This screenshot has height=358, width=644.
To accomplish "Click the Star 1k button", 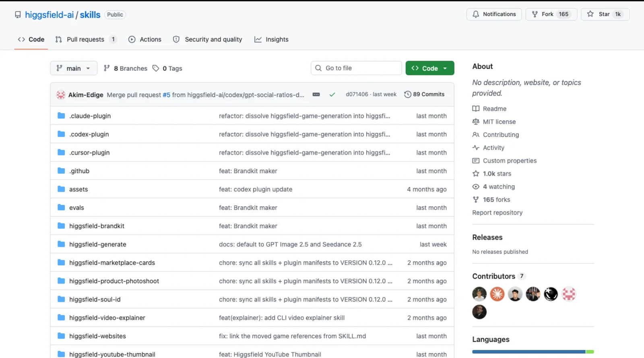I will coord(605,14).
